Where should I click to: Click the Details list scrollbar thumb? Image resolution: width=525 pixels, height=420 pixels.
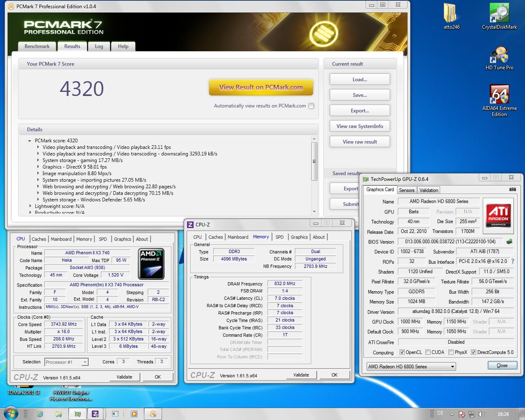[x=315, y=162]
